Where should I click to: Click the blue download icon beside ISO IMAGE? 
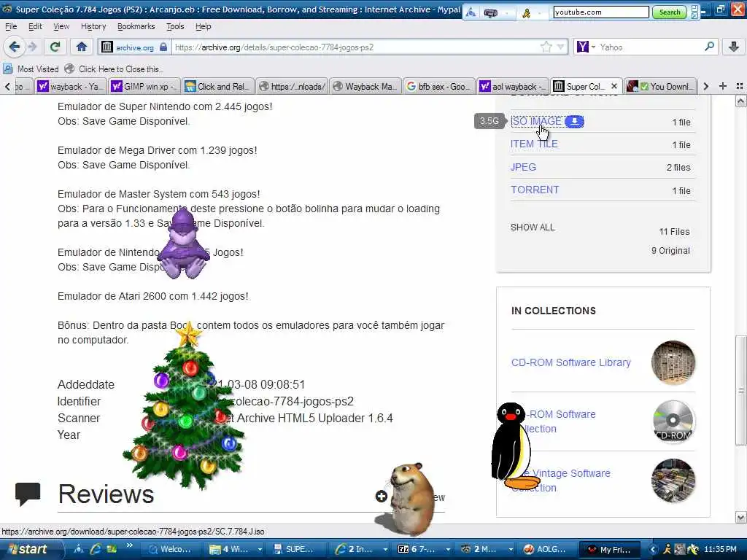pyautogui.click(x=575, y=122)
